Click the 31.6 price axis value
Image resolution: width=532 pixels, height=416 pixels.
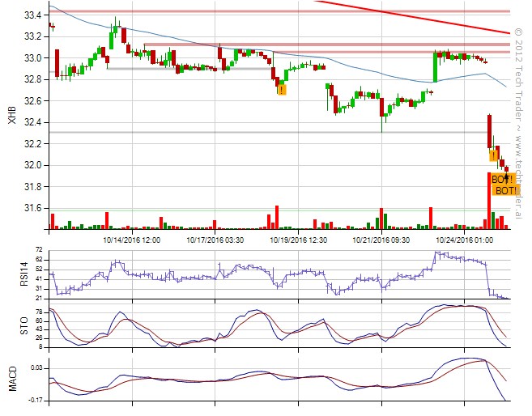click(x=34, y=207)
